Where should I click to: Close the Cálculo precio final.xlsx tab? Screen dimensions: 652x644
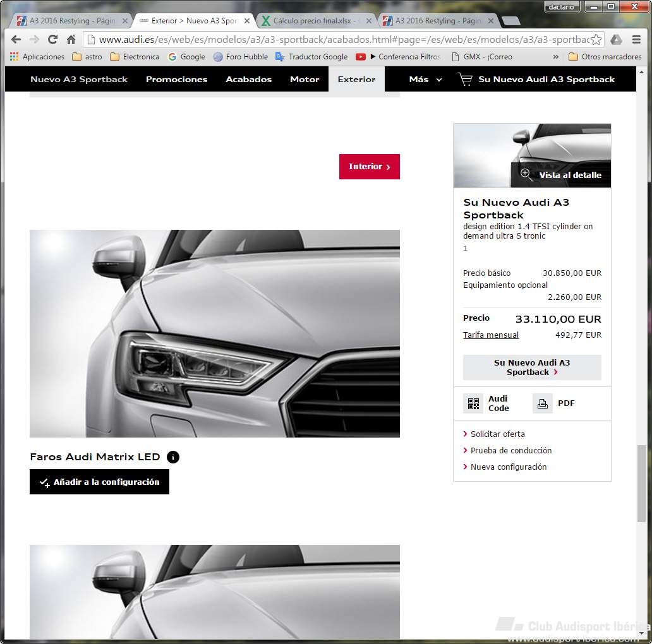click(369, 21)
